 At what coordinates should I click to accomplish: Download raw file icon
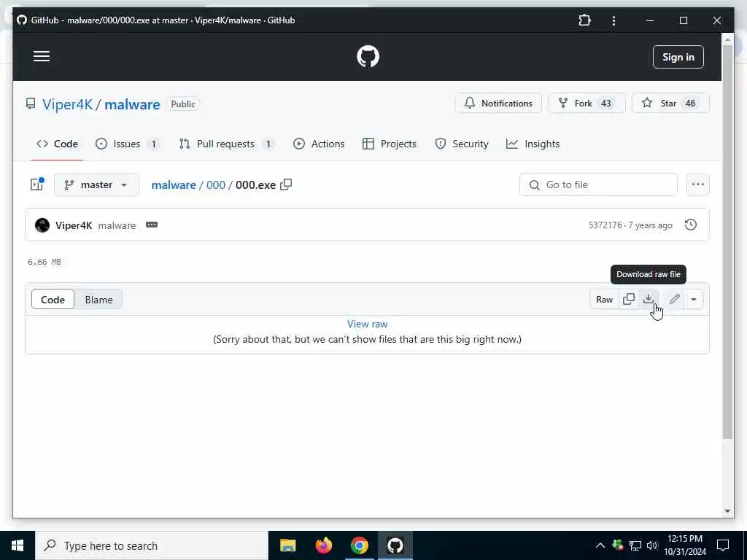click(649, 299)
